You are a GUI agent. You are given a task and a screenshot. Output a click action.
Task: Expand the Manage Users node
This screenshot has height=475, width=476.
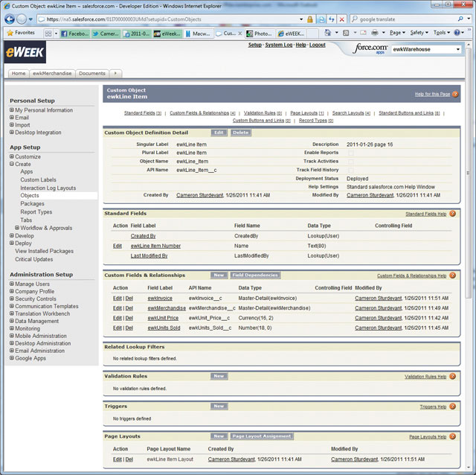[12, 284]
